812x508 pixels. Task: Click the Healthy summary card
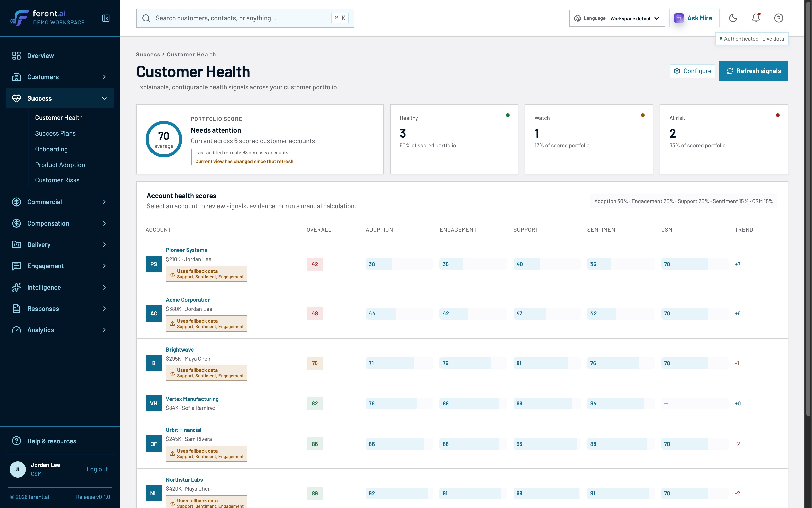pos(454,139)
